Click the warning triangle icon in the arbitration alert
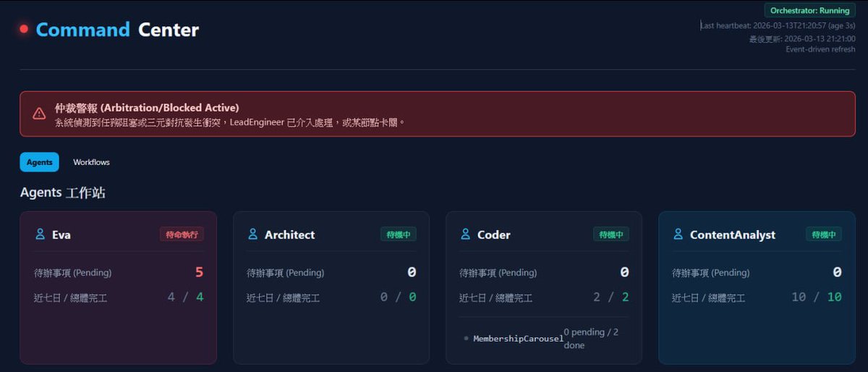Screen dimensions: 868x372 click(x=39, y=114)
